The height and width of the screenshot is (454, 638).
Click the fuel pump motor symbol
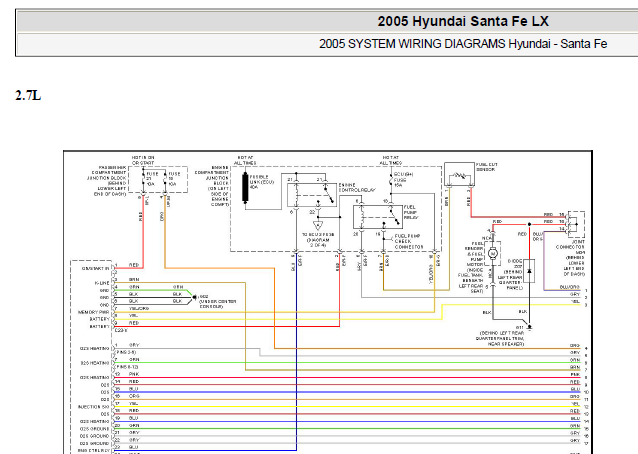pos(493,253)
